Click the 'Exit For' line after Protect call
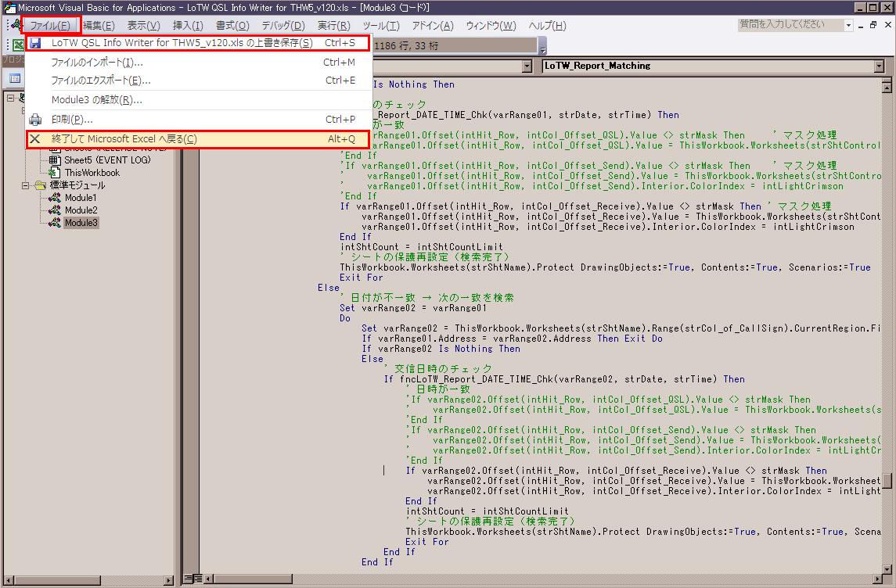Image resolution: width=896 pixels, height=588 pixels. click(x=362, y=278)
